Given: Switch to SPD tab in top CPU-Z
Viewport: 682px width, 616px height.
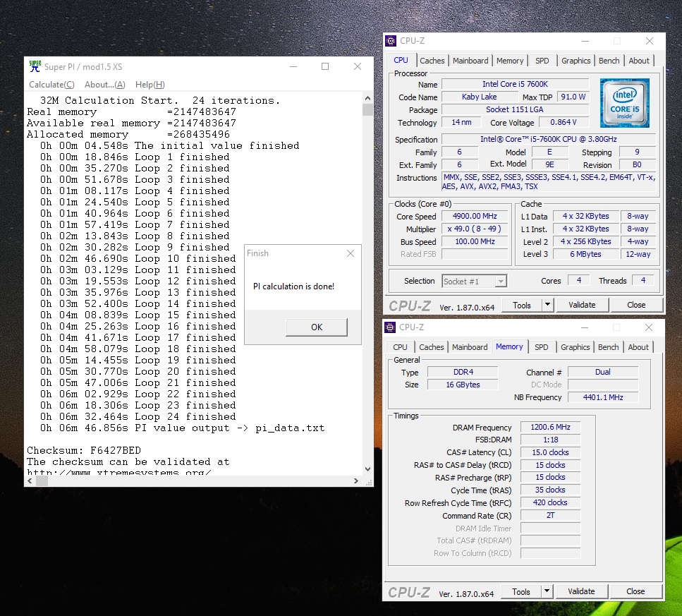Looking at the screenshot, I should [542, 61].
